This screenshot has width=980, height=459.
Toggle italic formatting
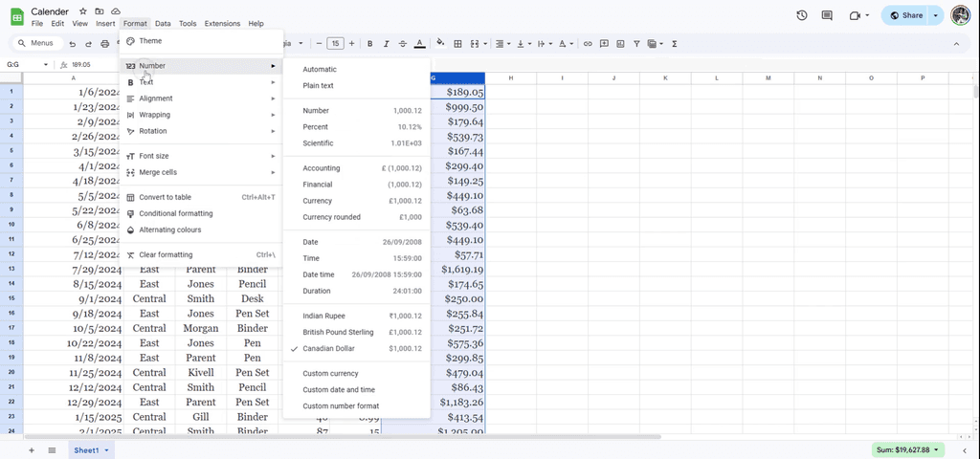(x=387, y=44)
